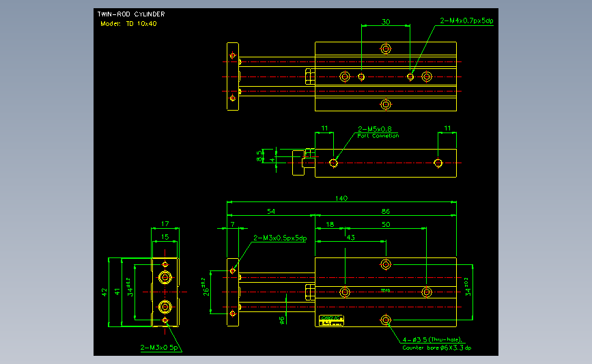Click the 86 dimension value
The image size is (592, 364).
tap(385, 212)
